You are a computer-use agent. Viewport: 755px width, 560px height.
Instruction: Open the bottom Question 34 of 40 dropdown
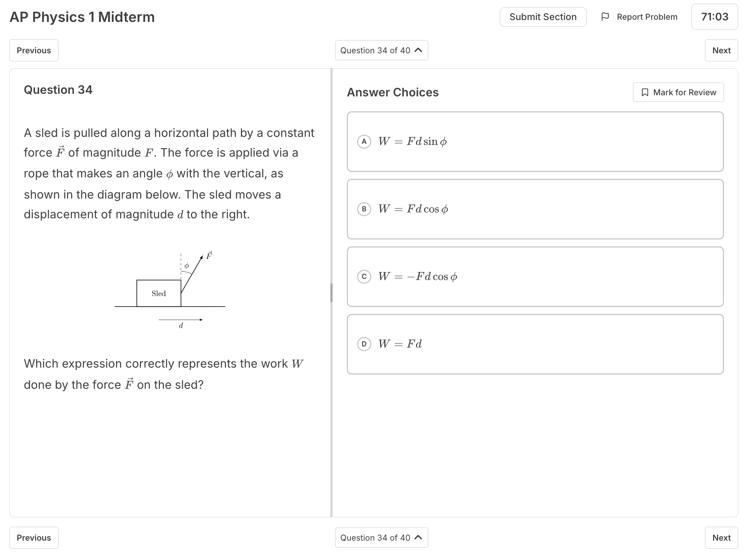coord(381,538)
